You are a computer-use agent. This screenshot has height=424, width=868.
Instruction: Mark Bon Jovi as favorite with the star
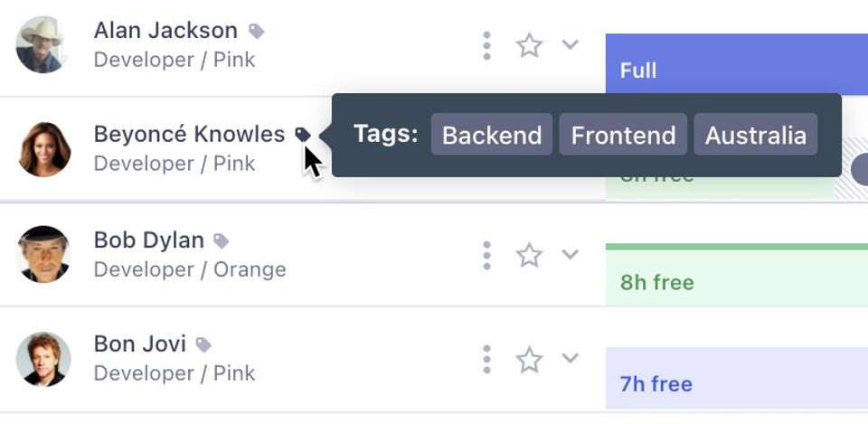click(x=529, y=360)
